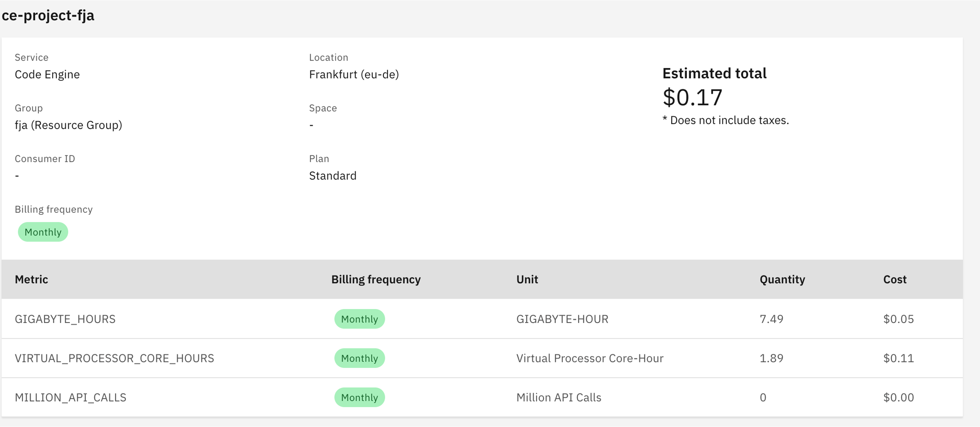Click Monthly tag in MILLION_API_CALLS row

coord(360,397)
